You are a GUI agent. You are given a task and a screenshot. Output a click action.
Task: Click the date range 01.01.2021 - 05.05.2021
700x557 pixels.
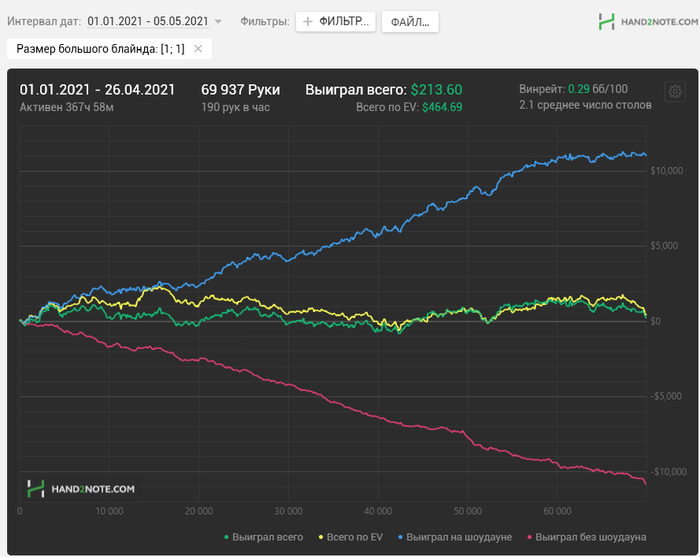tap(148, 21)
